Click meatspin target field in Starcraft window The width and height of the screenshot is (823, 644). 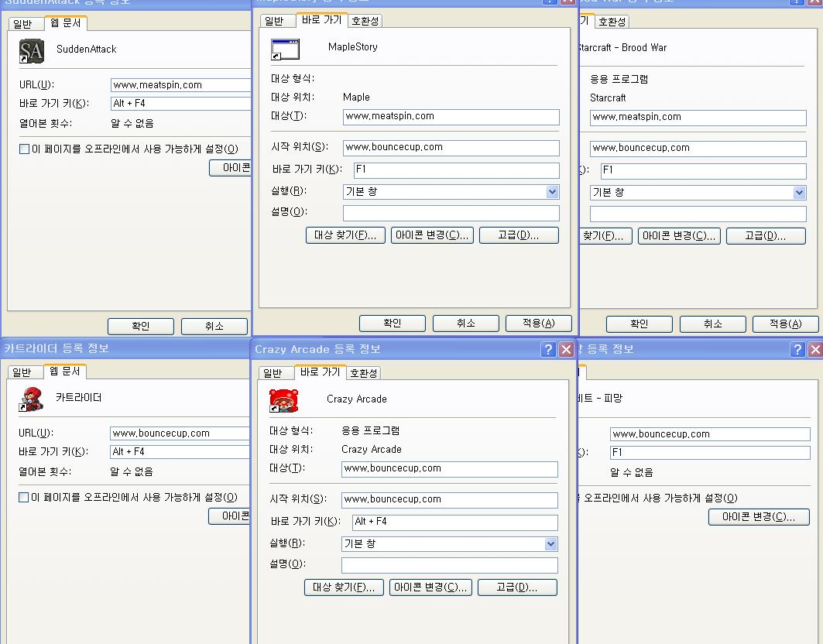click(698, 118)
